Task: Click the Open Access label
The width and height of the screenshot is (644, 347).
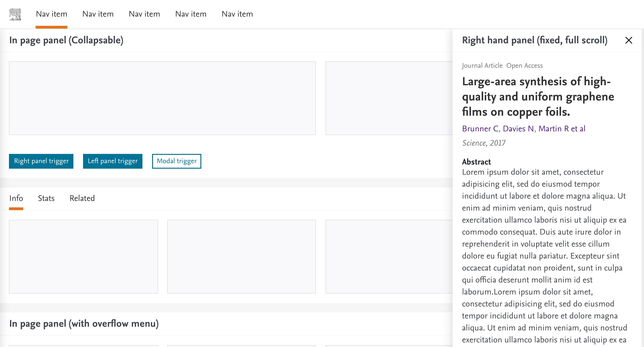Action: 525,65
